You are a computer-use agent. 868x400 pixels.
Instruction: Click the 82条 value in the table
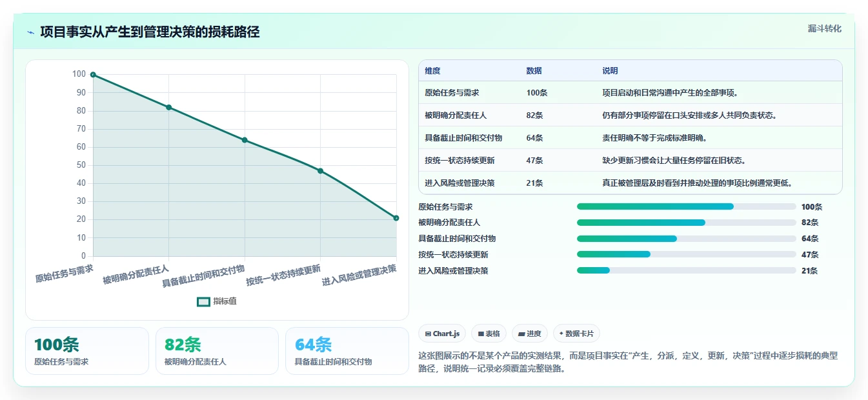(x=534, y=115)
